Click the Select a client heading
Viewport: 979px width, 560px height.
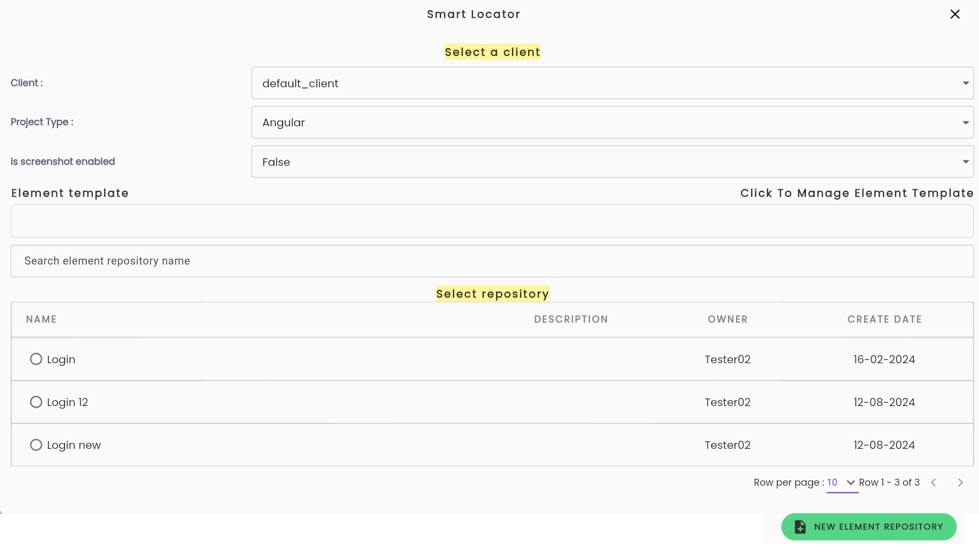492,52
